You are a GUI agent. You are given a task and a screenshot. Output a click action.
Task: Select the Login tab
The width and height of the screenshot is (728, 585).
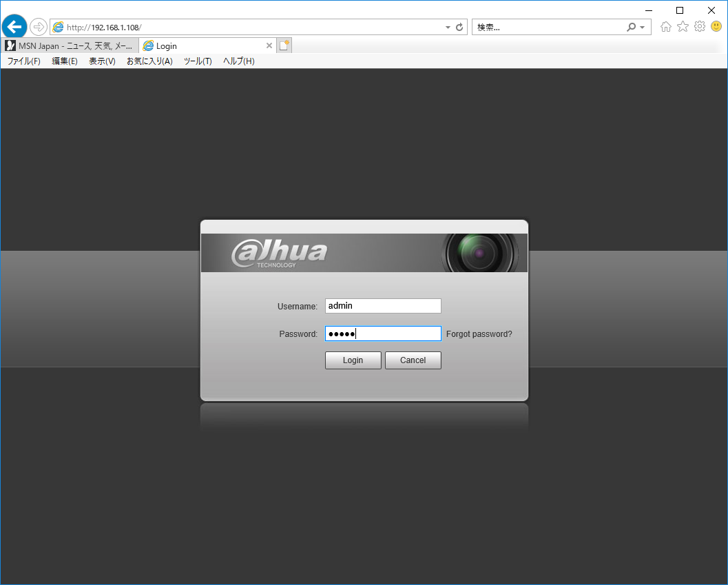coord(207,45)
